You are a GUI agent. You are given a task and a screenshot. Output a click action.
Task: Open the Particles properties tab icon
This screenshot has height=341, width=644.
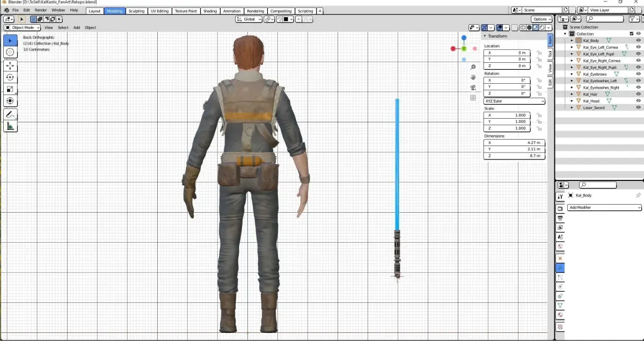[560, 278]
